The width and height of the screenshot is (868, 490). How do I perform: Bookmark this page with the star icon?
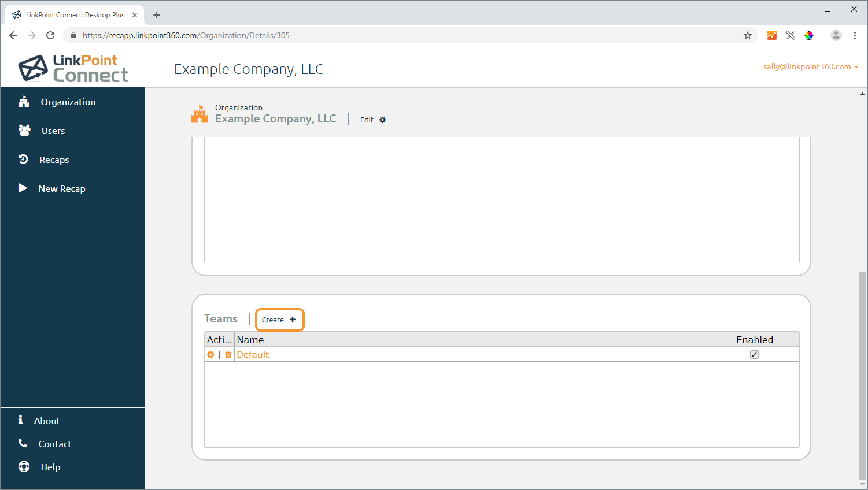click(748, 35)
